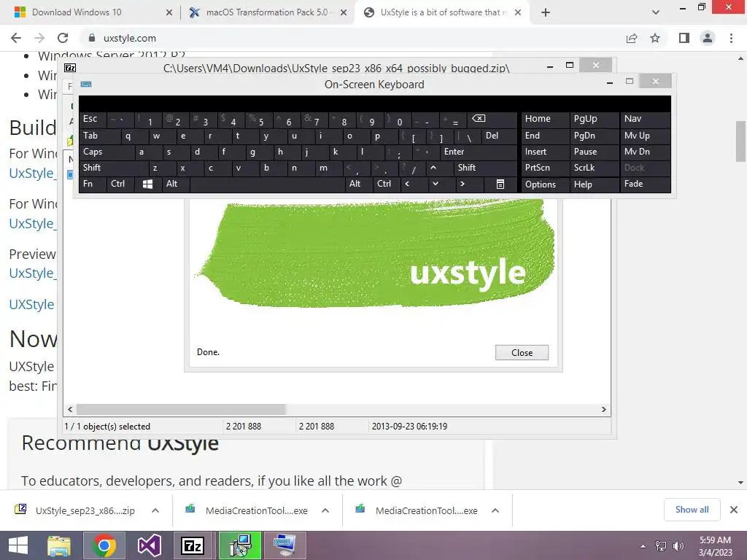This screenshot has height=560, width=747.
Task: Click the UXStyle link above Now heading
Action: (x=31, y=305)
